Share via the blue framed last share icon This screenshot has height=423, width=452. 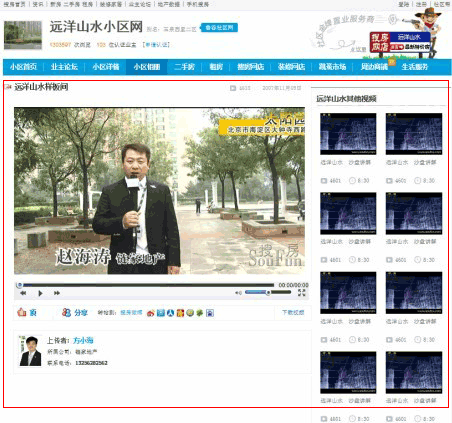[x=210, y=313]
